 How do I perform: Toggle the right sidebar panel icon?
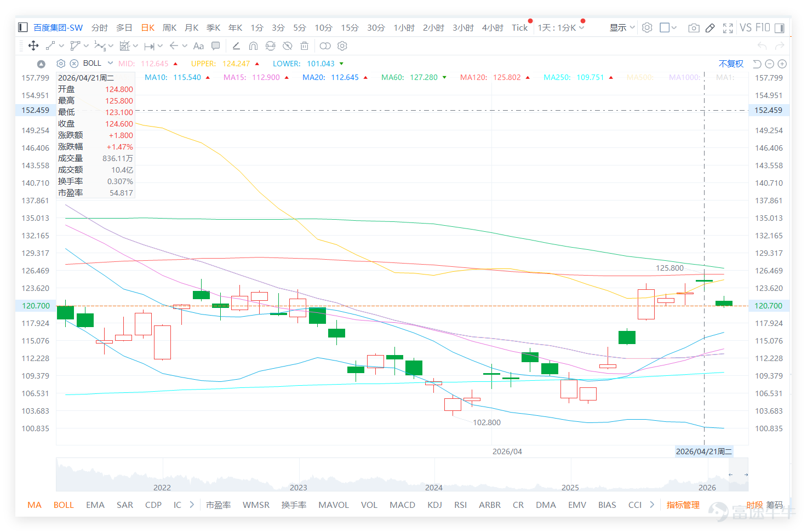(x=780, y=28)
